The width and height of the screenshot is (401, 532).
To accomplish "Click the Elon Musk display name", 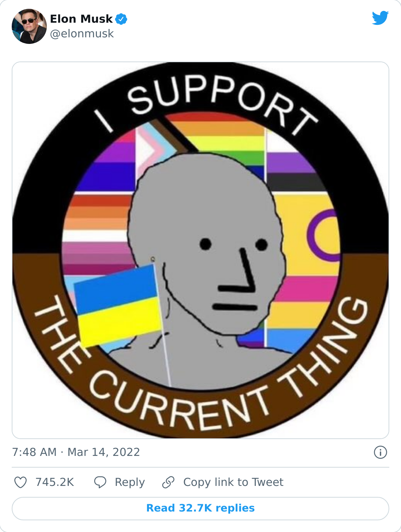I will [x=81, y=19].
